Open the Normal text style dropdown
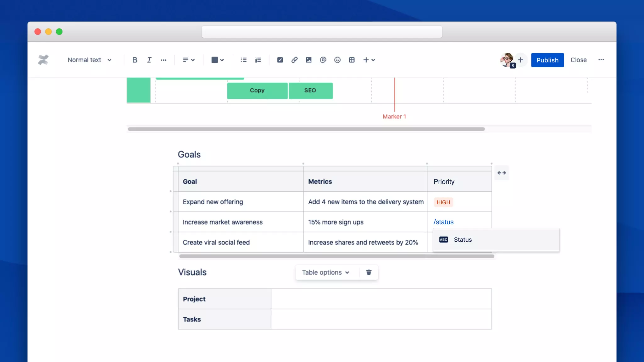 (90, 60)
